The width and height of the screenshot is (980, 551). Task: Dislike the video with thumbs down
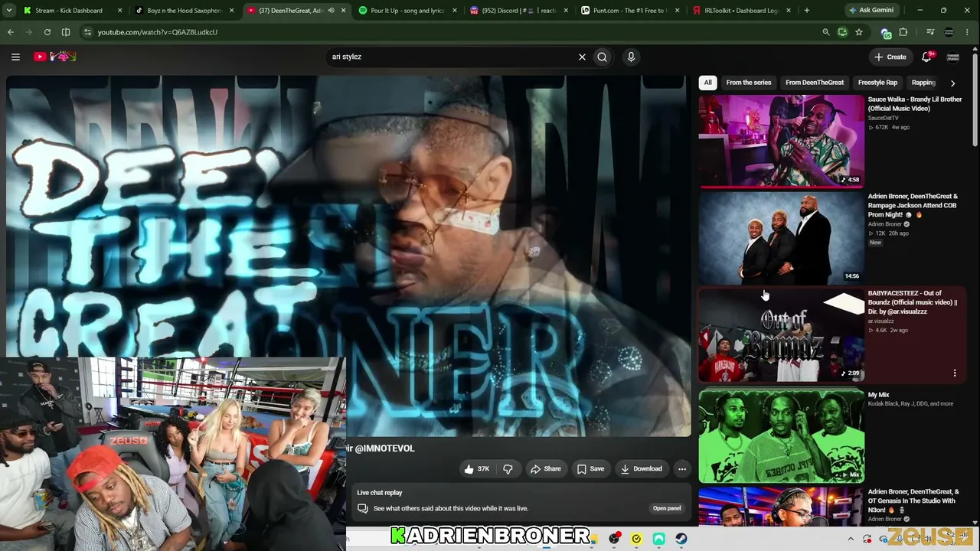(508, 469)
